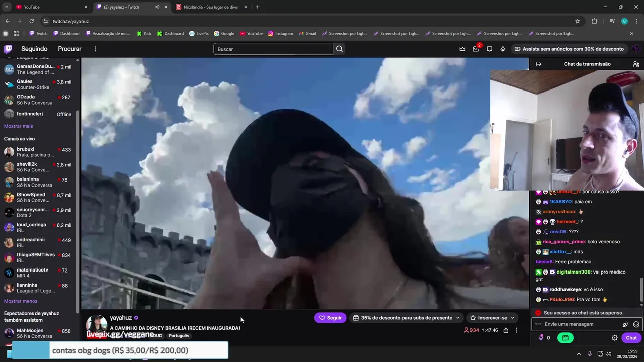Click inside the Buscar search field
Screen dimensions: 644x362
click(273, 49)
